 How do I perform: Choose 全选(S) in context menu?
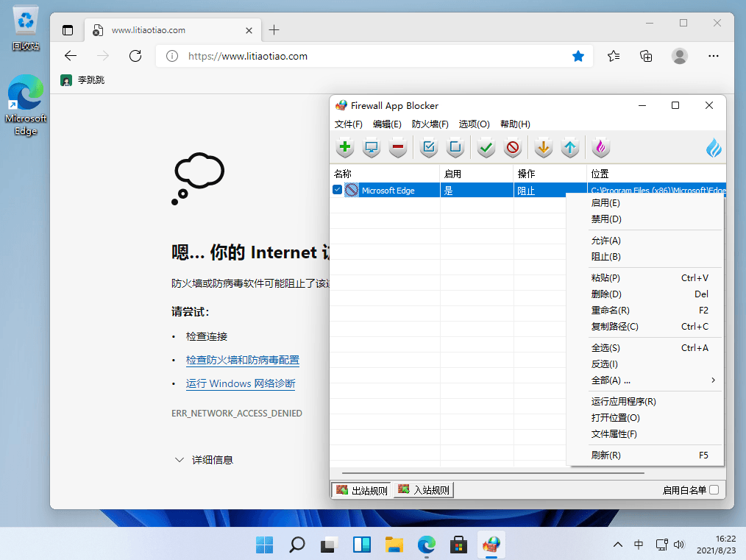[644, 348]
